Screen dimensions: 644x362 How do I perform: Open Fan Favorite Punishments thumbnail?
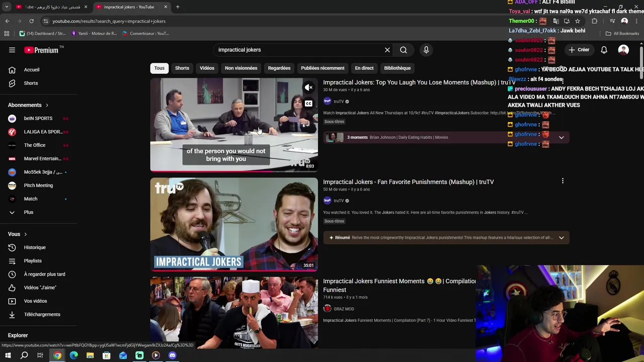pyautogui.click(x=234, y=224)
